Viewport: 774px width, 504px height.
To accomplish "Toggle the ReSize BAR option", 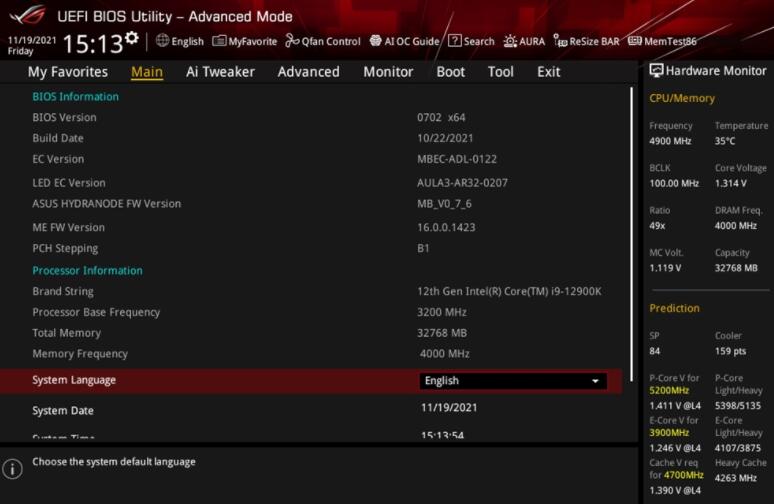I will (587, 41).
